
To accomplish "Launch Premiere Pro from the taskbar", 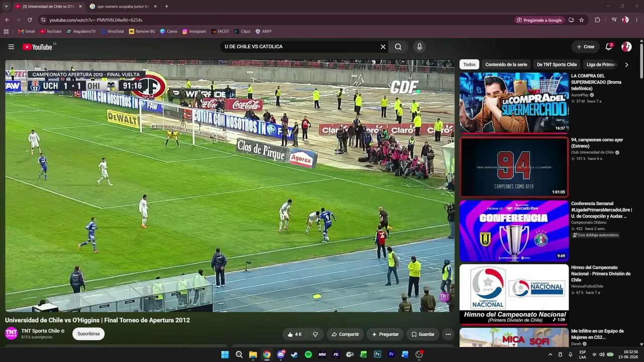I will (x=391, y=354).
